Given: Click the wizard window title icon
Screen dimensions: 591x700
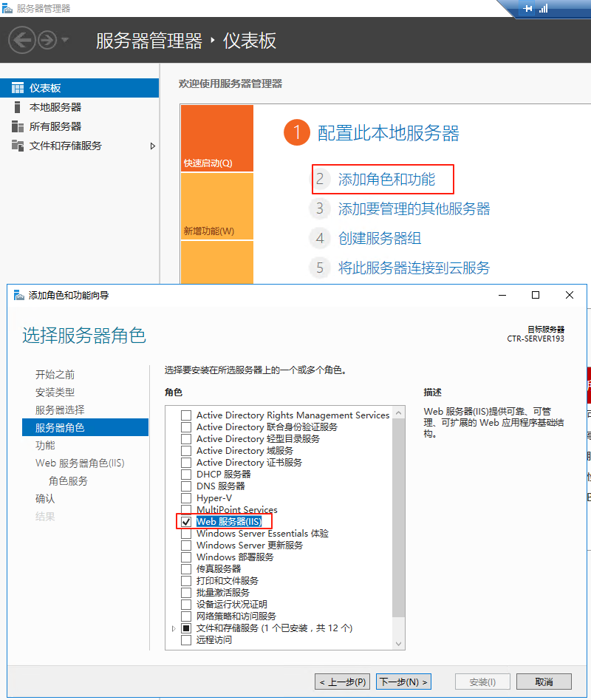Looking at the screenshot, I should [x=18, y=296].
